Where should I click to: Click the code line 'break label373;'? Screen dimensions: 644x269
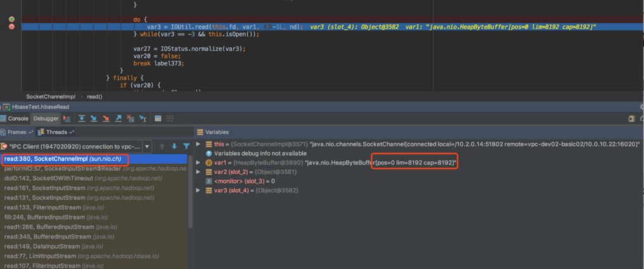click(x=159, y=63)
